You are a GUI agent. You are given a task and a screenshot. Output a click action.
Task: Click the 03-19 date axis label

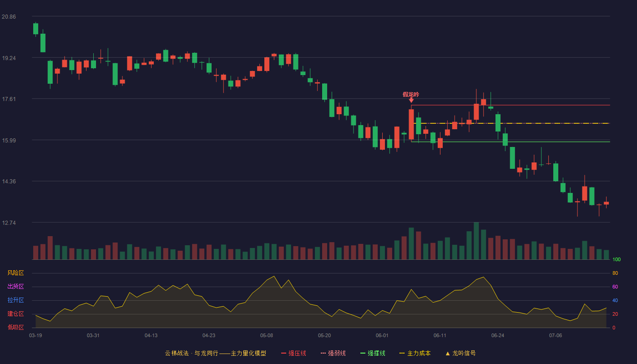[35, 335]
